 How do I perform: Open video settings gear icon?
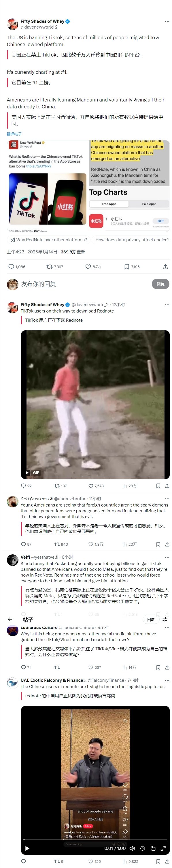(142, 848)
